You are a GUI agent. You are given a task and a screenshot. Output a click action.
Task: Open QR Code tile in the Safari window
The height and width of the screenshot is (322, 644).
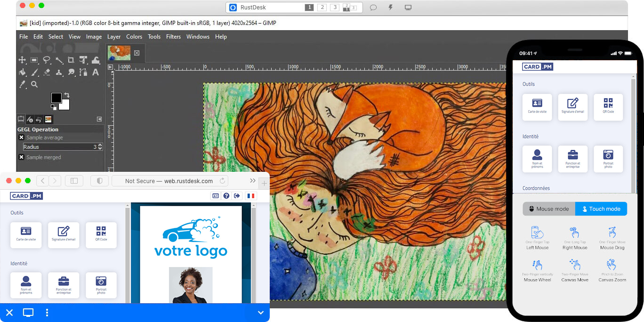pos(101,235)
